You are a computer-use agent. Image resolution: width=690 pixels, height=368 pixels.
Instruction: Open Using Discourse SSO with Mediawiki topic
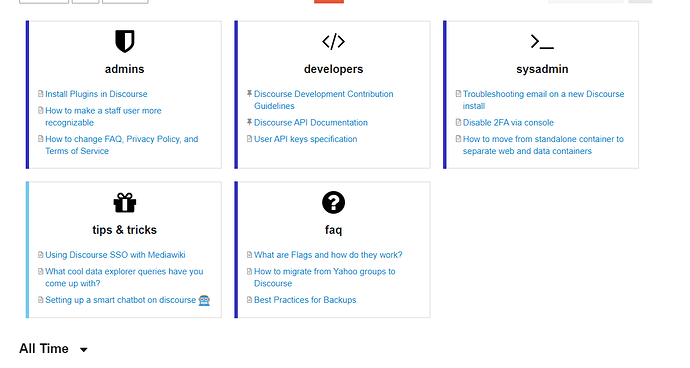[x=115, y=255]
